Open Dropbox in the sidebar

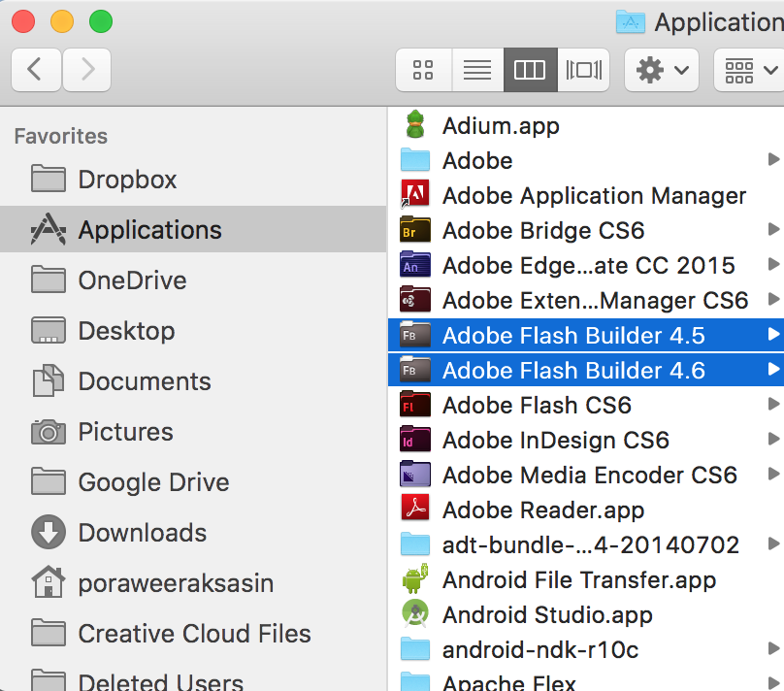(193, 179)
